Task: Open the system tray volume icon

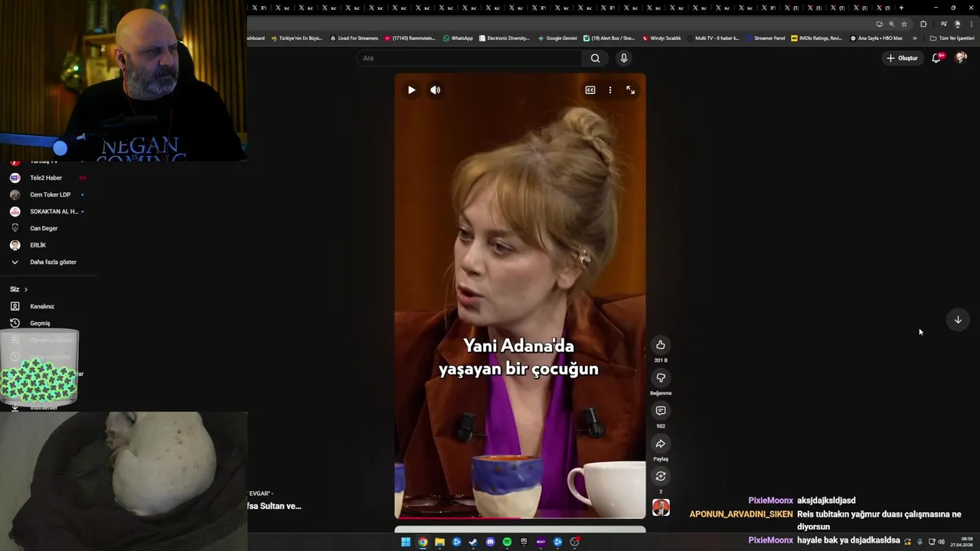Action: 941,542
